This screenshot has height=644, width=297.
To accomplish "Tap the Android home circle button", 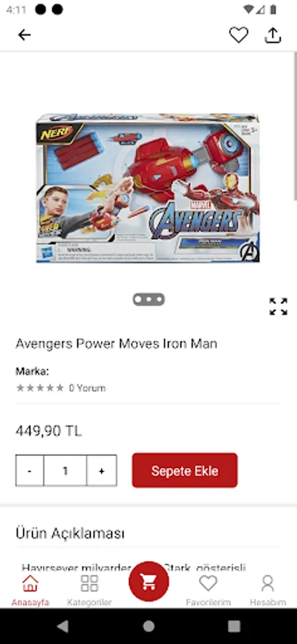I will coord(149,626).
